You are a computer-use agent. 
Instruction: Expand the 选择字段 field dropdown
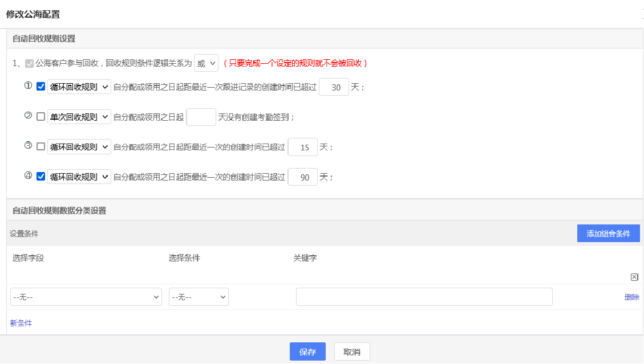pos(86,297)
